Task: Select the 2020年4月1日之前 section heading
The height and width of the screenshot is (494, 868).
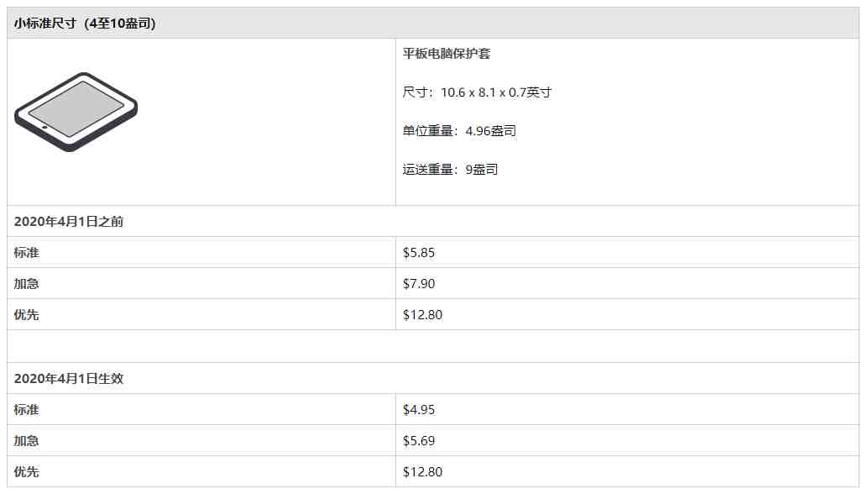Action: (69, 222)
